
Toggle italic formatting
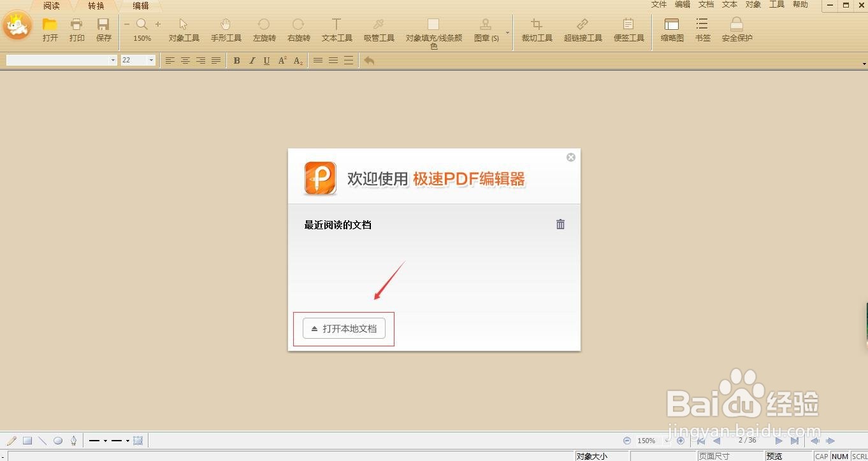[252, 60]
